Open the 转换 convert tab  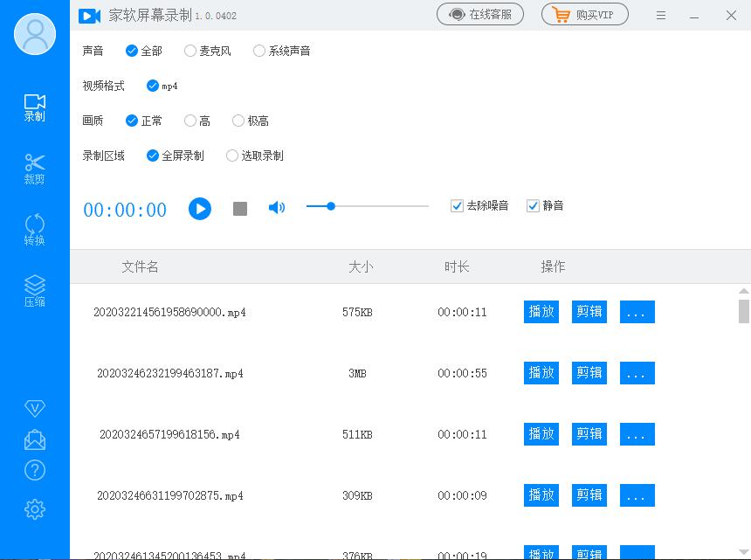34,230
